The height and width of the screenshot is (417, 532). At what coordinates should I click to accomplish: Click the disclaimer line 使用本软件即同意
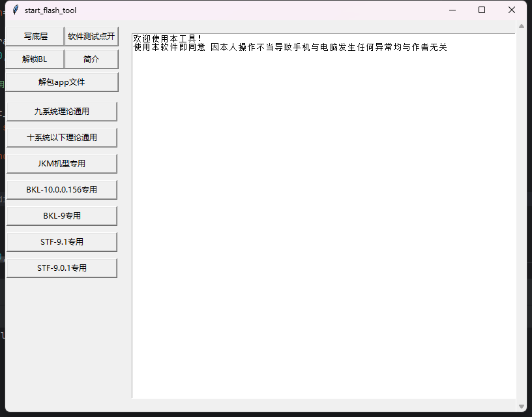290,47
